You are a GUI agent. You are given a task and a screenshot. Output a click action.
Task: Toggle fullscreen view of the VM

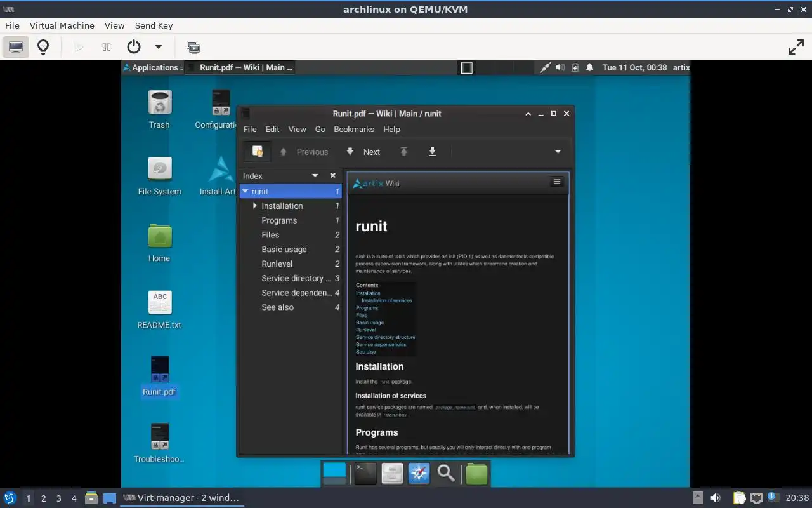[796, 47]
